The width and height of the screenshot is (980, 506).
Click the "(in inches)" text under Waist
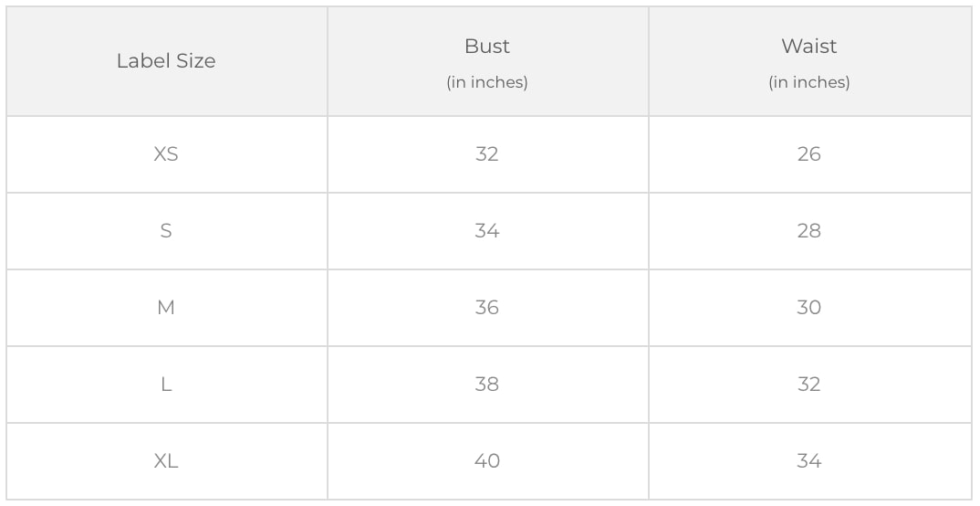point(808,82)
